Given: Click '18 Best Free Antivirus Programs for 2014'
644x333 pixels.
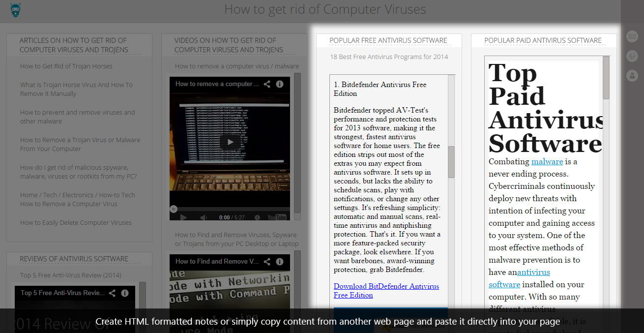Looking at the screenshot, I should click(389, 57).
